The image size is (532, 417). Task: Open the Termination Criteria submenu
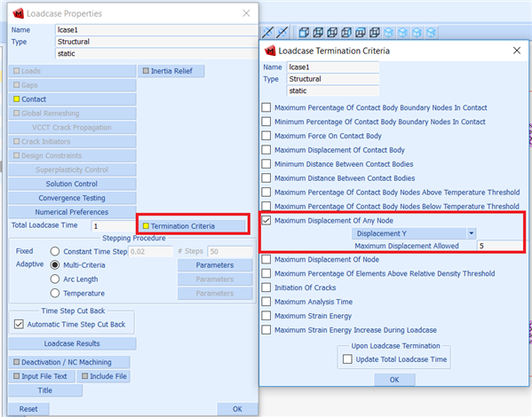191,226
